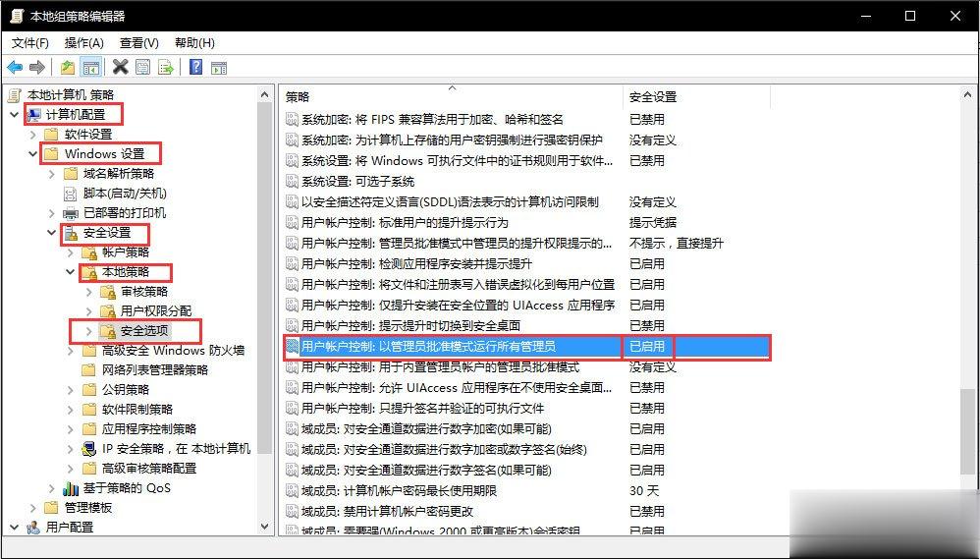Screen dimensions: 980x559
Task: Select 安全选项 in the tree
Action: (x=144, y=331)
